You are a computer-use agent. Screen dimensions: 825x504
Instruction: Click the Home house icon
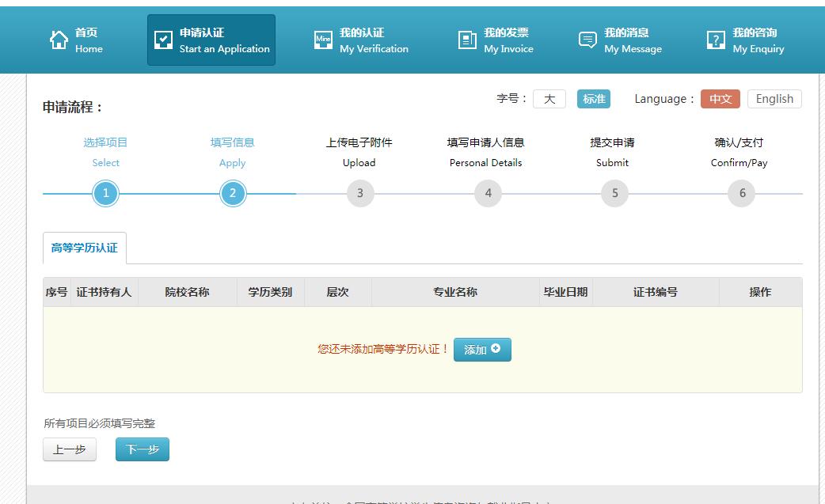point(60,40)
